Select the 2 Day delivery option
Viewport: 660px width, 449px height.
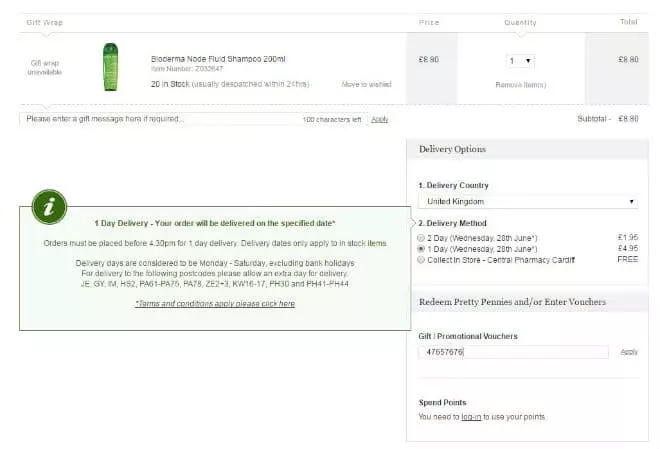[x=421, y=238]
